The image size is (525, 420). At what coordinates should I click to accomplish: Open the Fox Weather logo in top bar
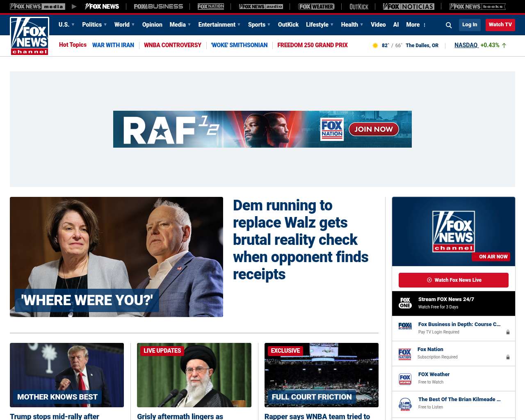click(316, 7)
